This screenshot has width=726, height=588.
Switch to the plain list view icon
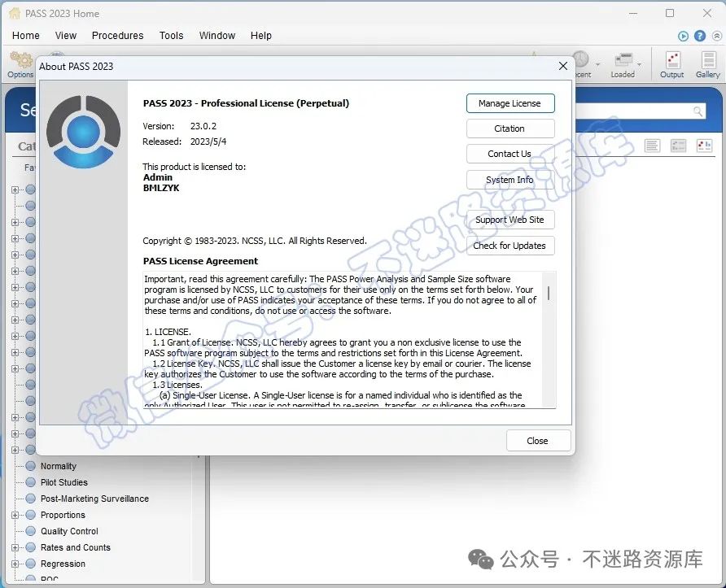(x=652, y=146)
